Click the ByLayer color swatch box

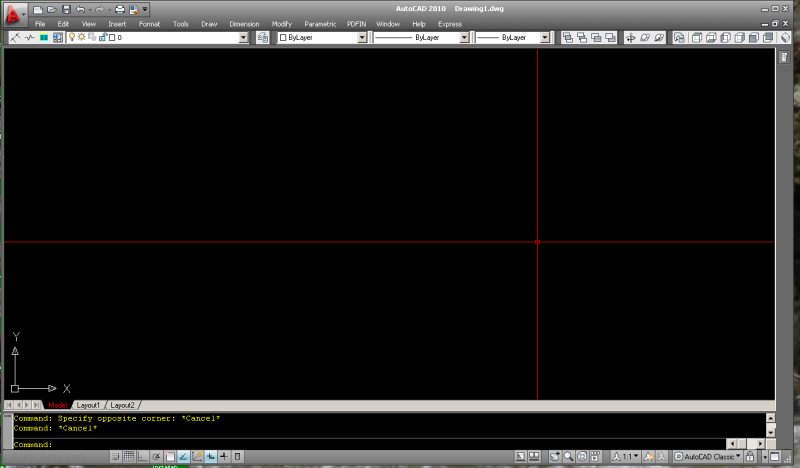tap(283, 37)
